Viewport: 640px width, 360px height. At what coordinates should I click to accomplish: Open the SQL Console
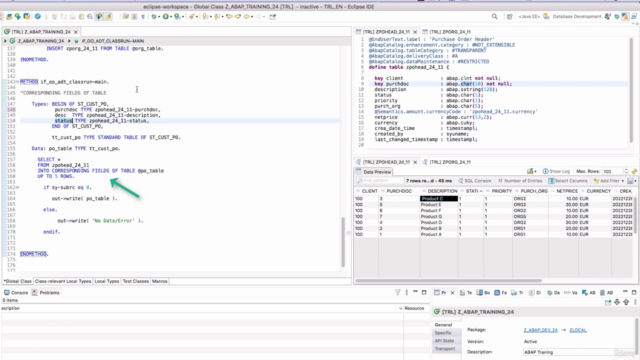[475, 181]
